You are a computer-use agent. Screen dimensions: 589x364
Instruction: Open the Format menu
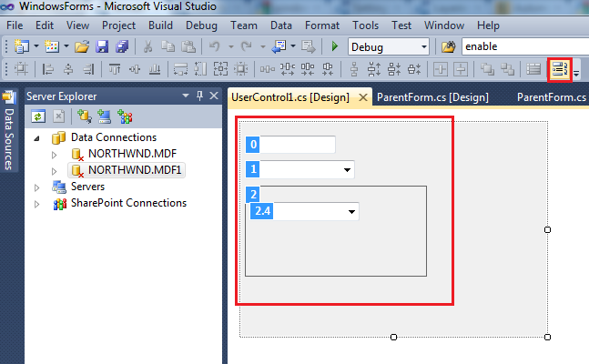322,25
